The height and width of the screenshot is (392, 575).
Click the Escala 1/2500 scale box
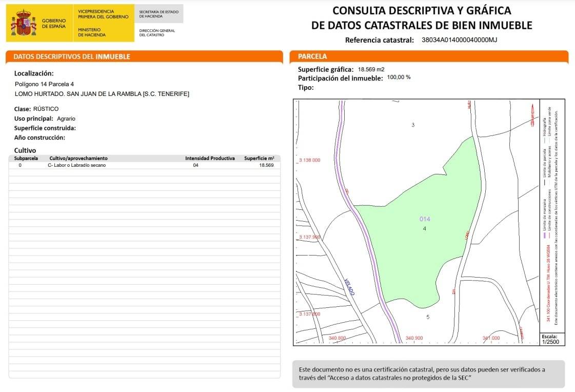[x=551, y=339]
